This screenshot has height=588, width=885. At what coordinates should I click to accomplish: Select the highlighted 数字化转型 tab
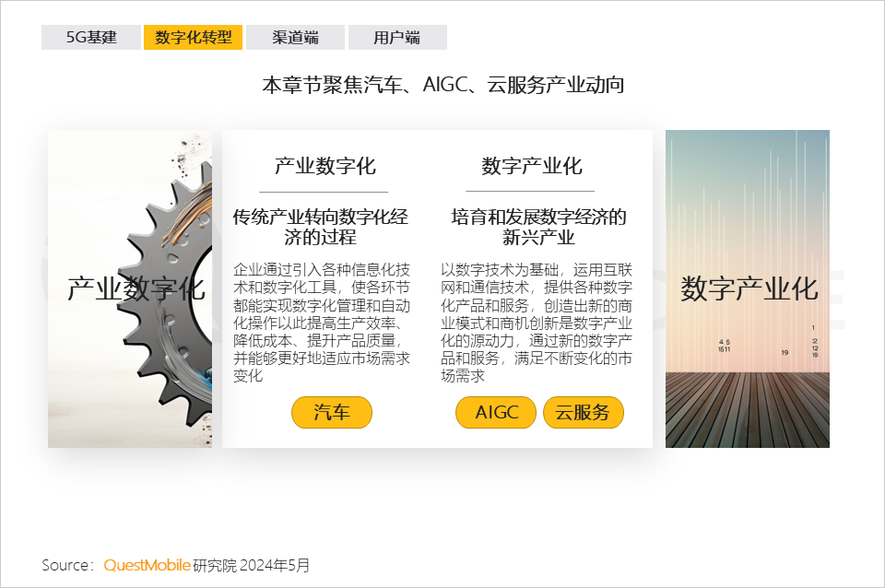coord(193,38)
